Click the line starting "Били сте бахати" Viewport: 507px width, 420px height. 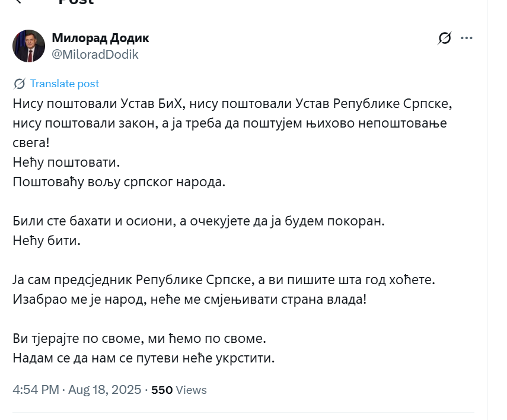[x=199, y=222]
